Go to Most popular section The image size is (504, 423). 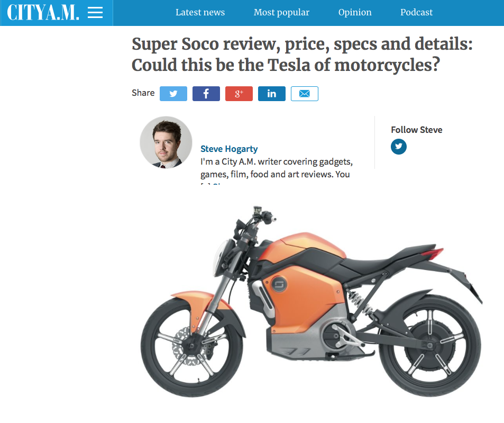(281, 12)
